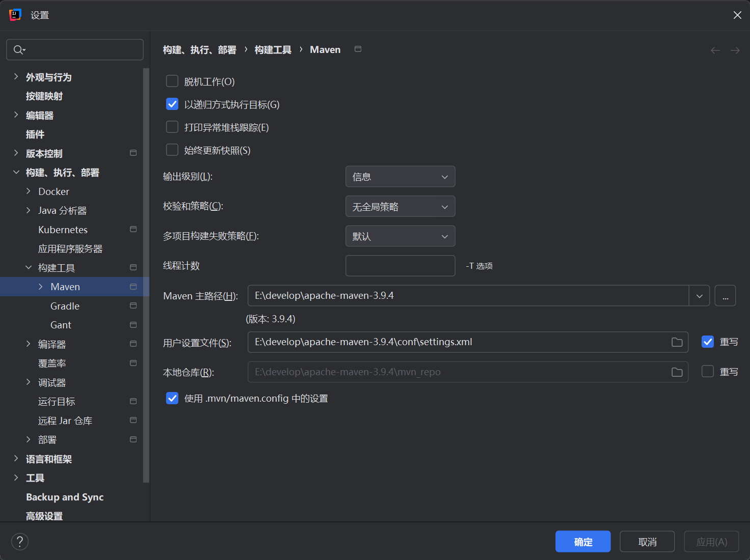Click project icon on 构建工具 row
Image resolution: width=750 pixels, height=560 pixels.
point(133,267)
